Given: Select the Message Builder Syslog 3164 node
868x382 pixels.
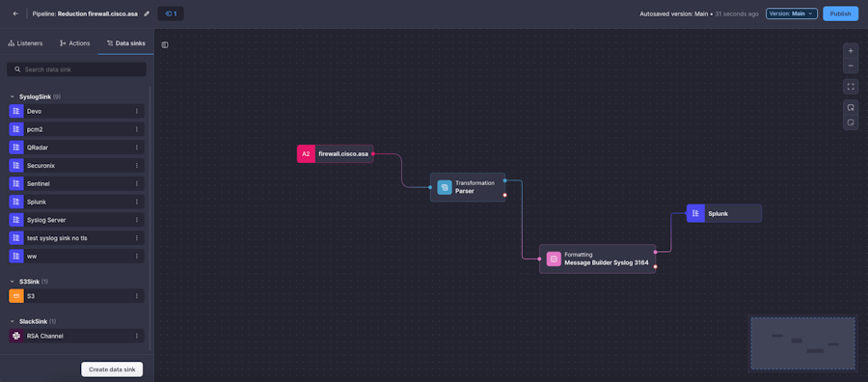Looking at the screenshot, I should [597, 259].
